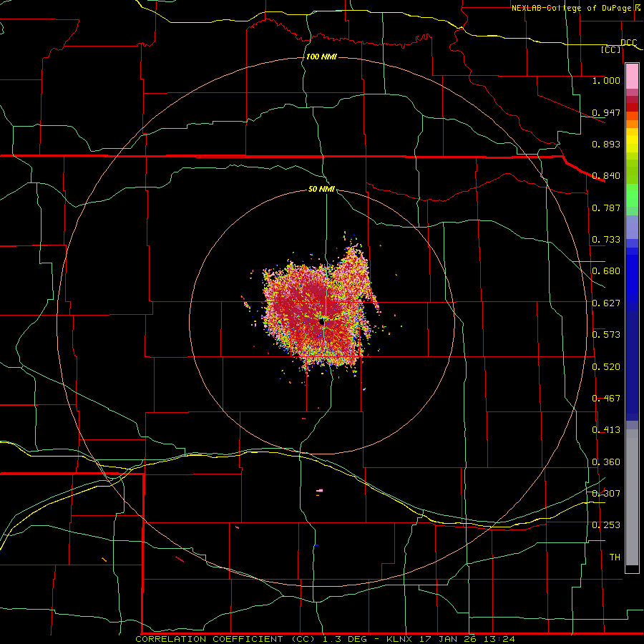Click the TH threshold label on the scale
Image resolution: width=644 pixels, height=644 pixels.
pos(615,557)
